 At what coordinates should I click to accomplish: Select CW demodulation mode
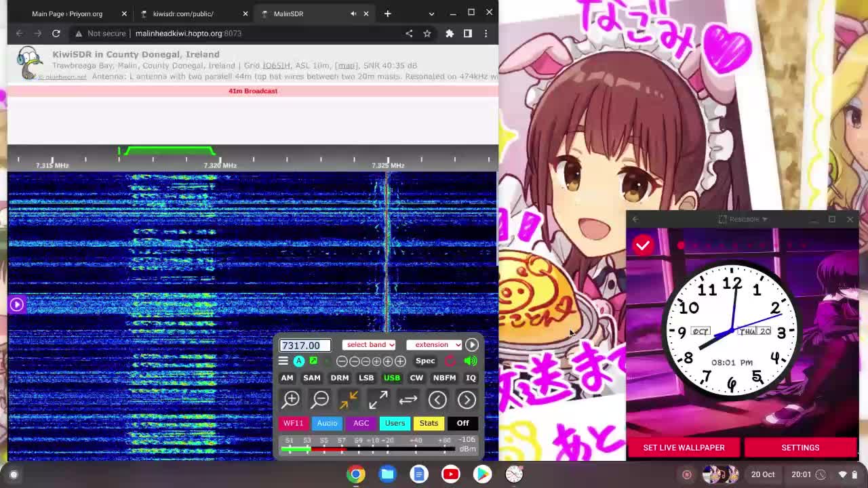coord(416,378)
